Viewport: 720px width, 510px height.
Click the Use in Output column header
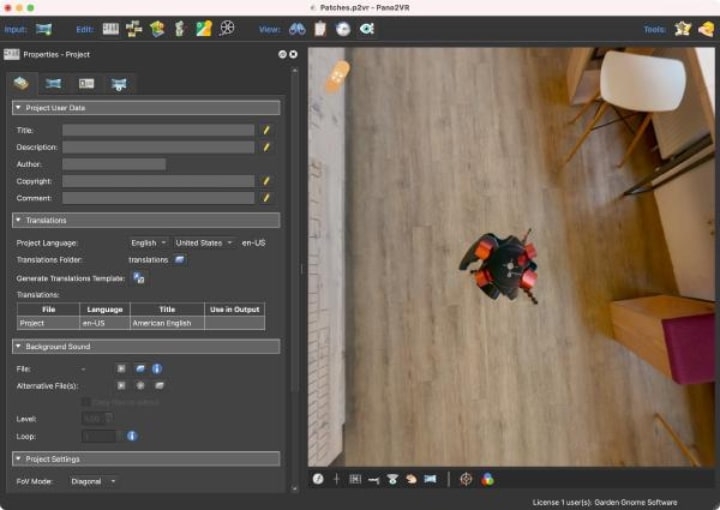(x=235, y=309)
